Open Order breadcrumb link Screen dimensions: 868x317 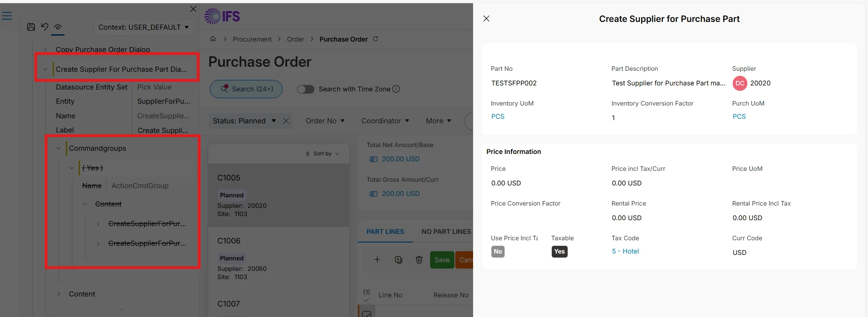pos(295,39)
